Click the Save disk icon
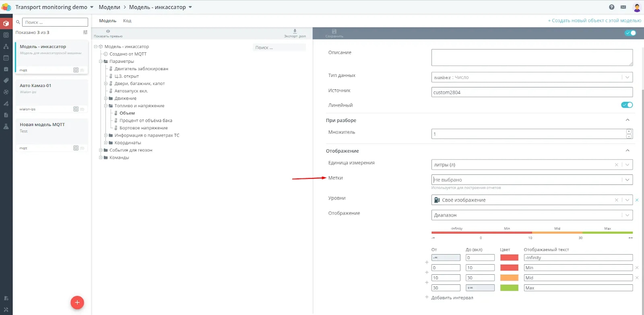Viewport: 644px width, 315px height. tap(334, 31)
